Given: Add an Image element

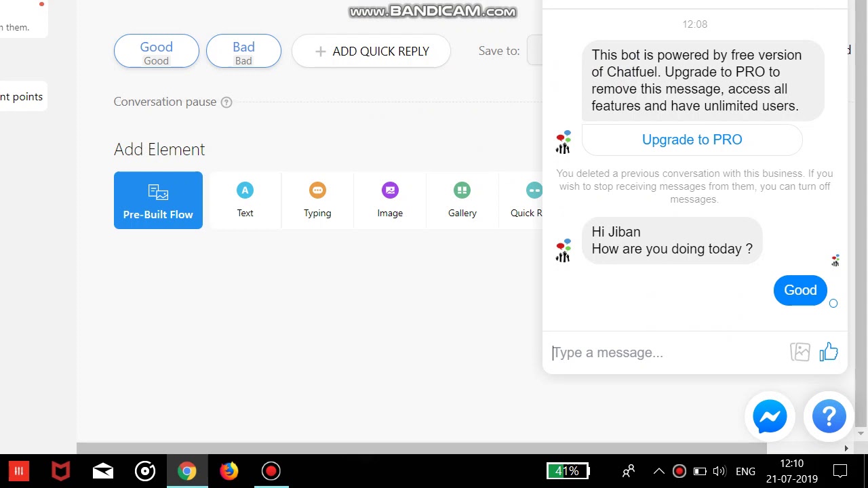Looking at the screenshot, I should point(390,200).
